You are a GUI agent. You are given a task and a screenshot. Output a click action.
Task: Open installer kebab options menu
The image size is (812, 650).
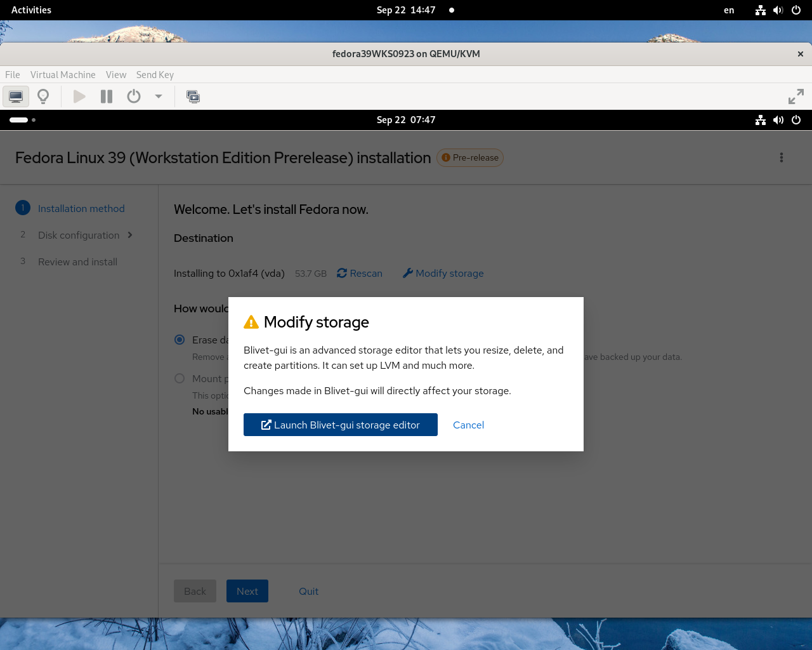coord(782,157)
